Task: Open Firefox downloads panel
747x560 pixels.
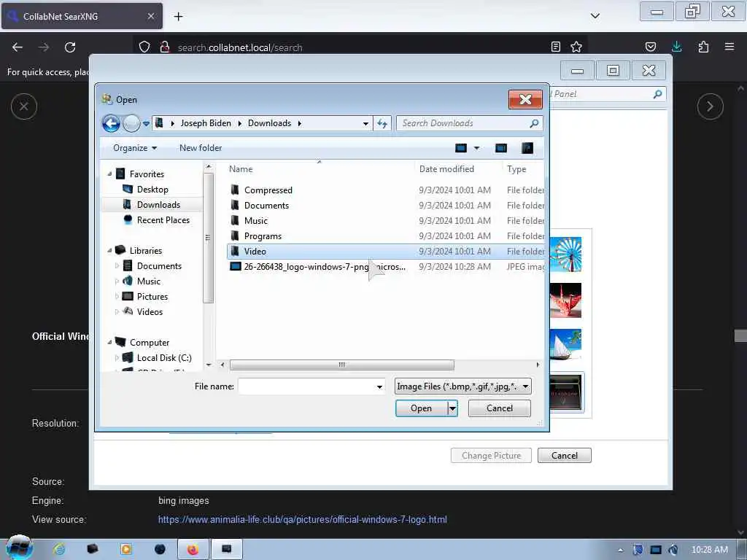Action: 676,47
